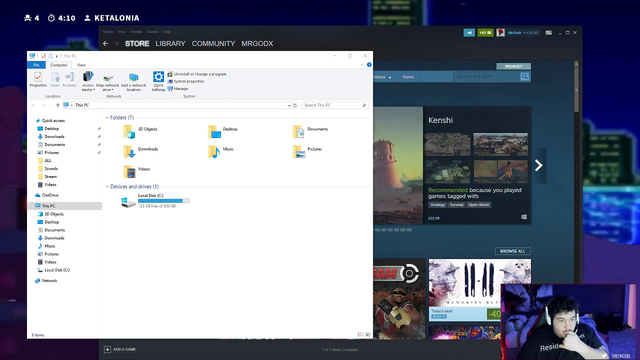Viewport: 640px width, 360px height.
Task: Click BROWSE ALL button in Steam store
Action: click(x=513, y=251)
